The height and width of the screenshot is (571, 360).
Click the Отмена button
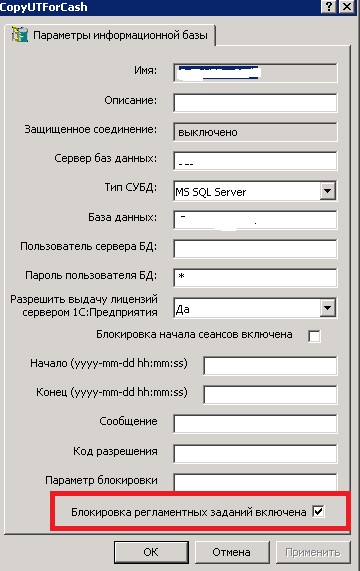pyautogui.click(x=232, y=552)
